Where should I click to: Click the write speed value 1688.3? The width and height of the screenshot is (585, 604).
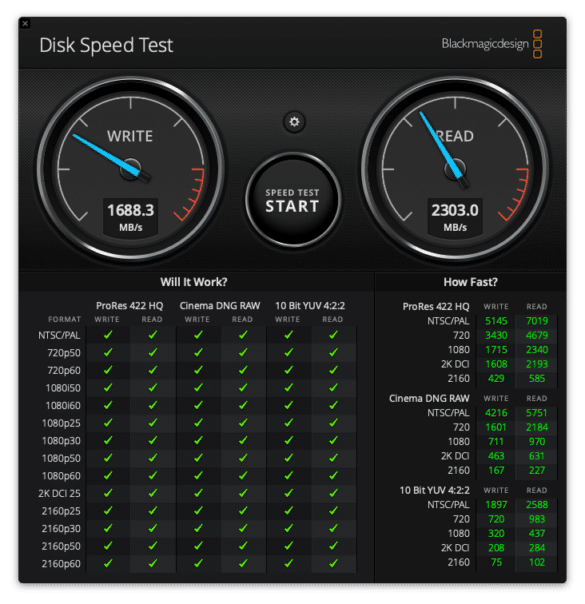[x=131, y=210]
